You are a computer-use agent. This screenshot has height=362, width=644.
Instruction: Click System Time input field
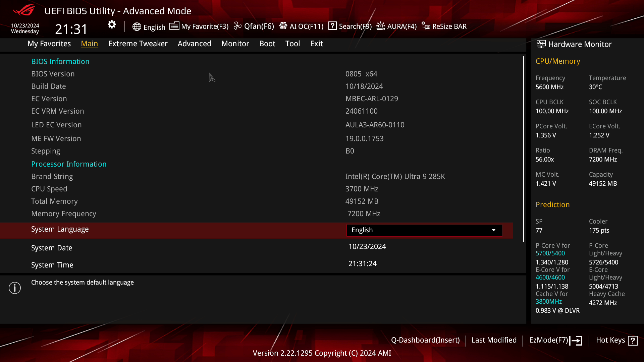click(363, 263)
